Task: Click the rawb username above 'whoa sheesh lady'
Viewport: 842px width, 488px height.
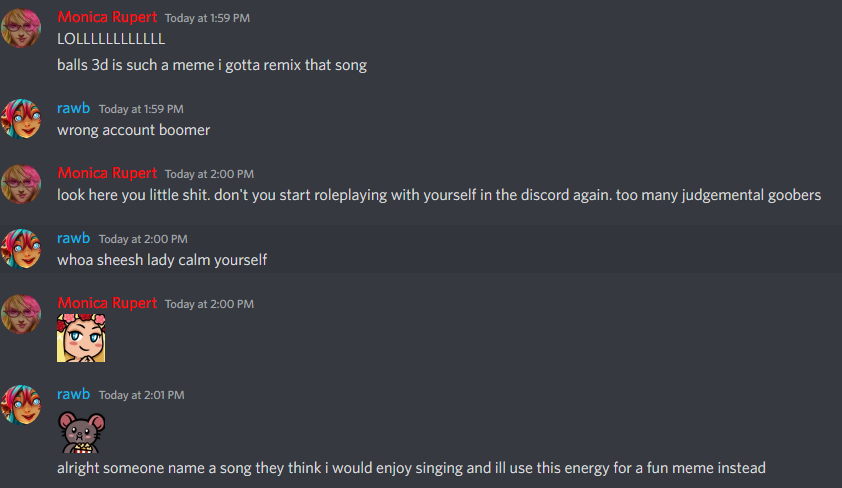Action: (74, 238)
